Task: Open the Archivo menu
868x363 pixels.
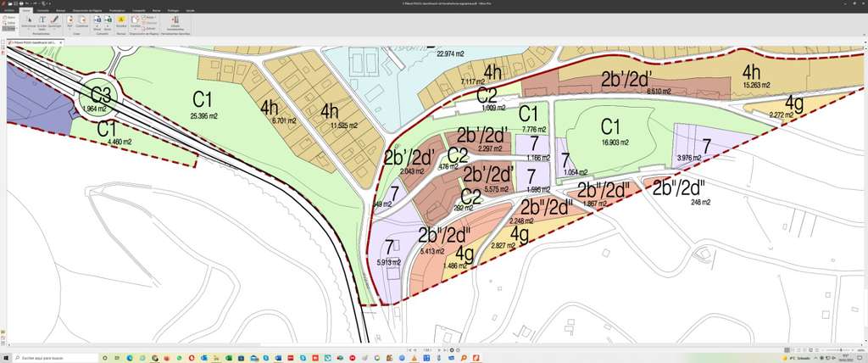Action: [x=9, y=10]
